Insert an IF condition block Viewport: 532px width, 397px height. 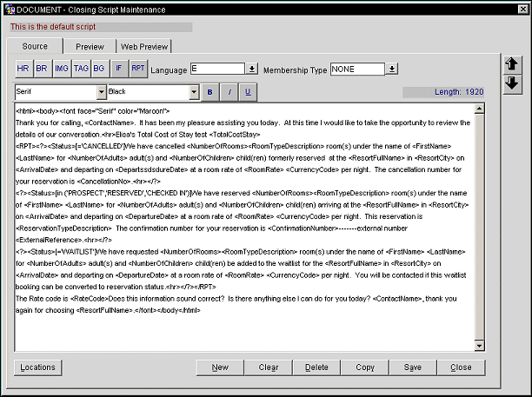tap(120, 69)
